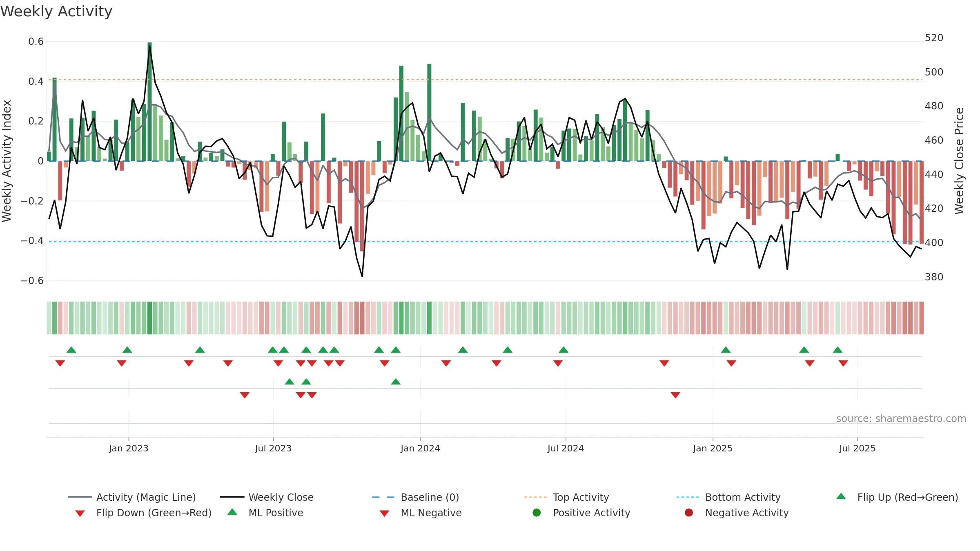Viewport: 980px width, 551px height.
Task: Click the last flip-up marker before Jul 2025
Action: coord(837,350)
